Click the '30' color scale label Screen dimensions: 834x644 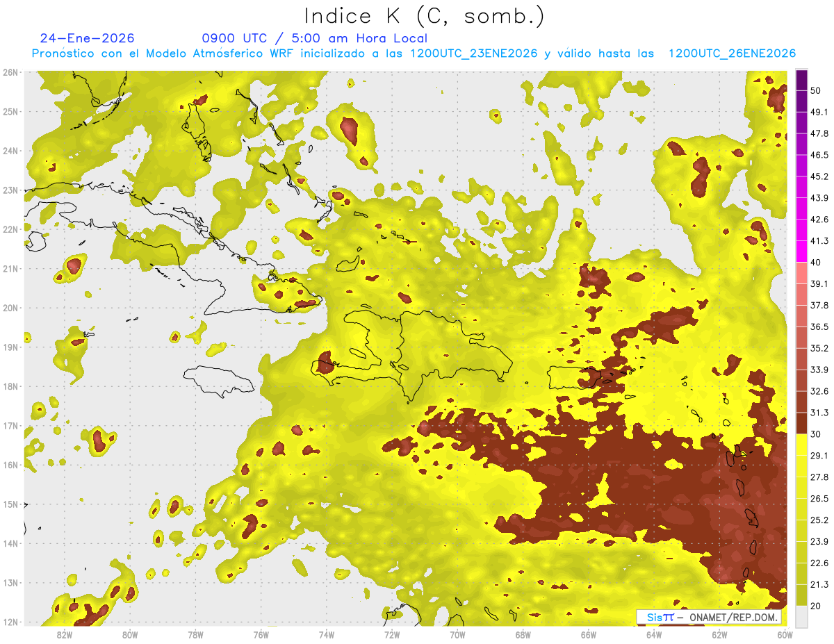tap(817, 434)
